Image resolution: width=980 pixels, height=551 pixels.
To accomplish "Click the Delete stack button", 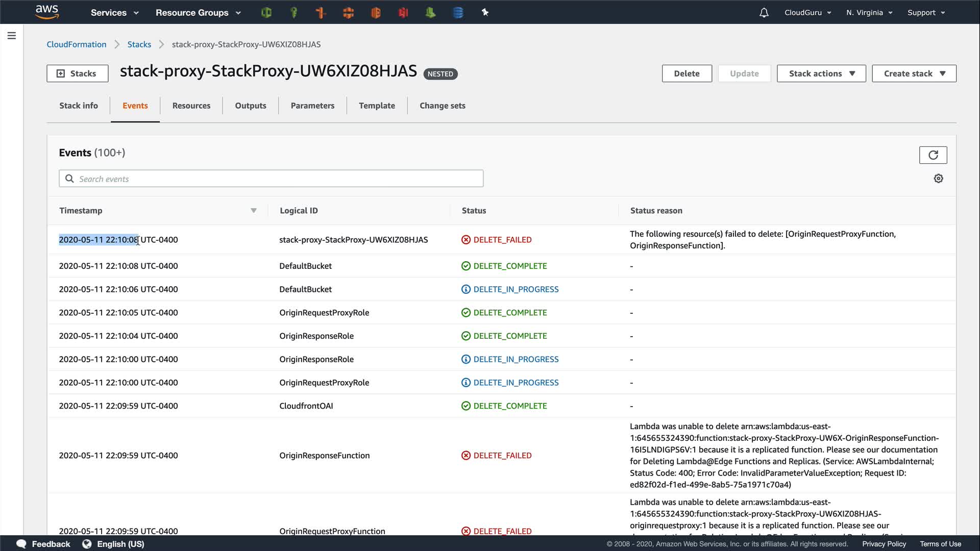I will (x=686, y=73).
